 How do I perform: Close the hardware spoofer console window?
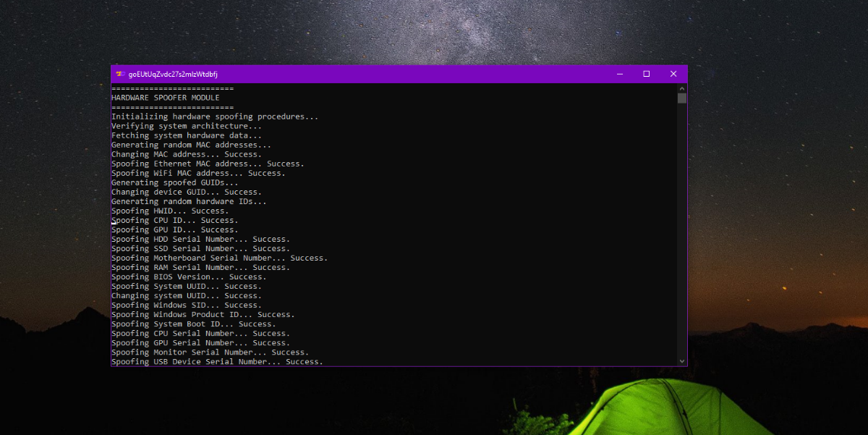click(673, 74)
